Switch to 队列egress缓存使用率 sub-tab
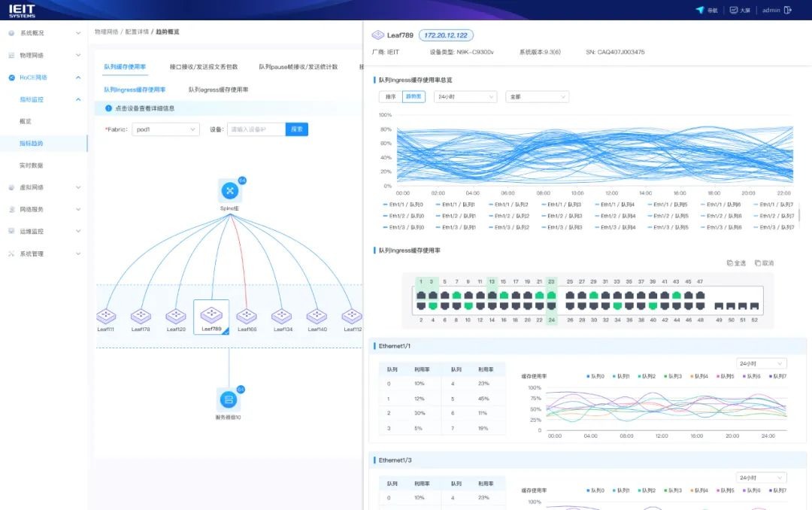 [218, 90]
